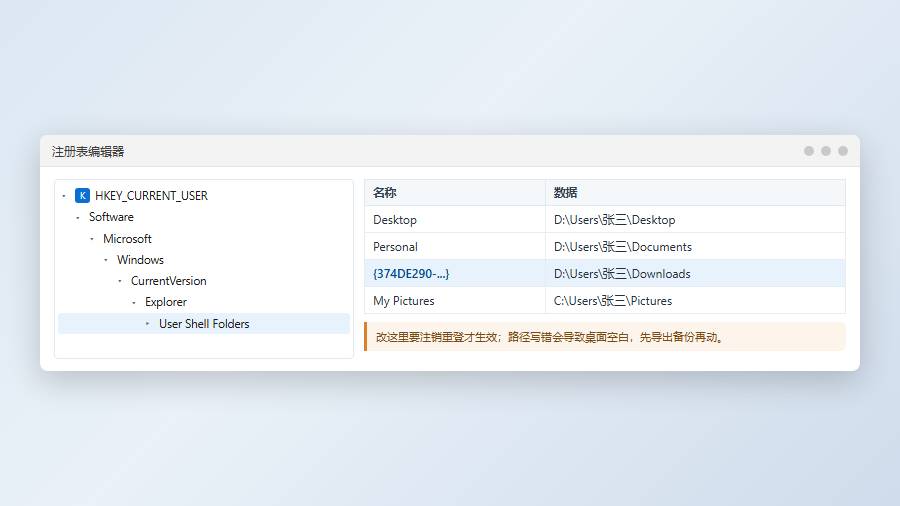Click the middle window control dot
900x506 pixels.
click(x=826, y=151)
